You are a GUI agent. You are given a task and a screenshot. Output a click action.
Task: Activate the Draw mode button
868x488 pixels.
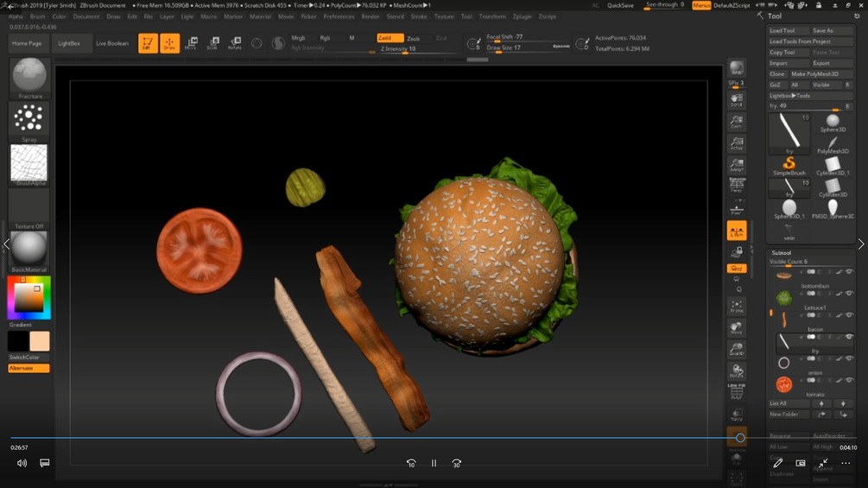(169, 43)
